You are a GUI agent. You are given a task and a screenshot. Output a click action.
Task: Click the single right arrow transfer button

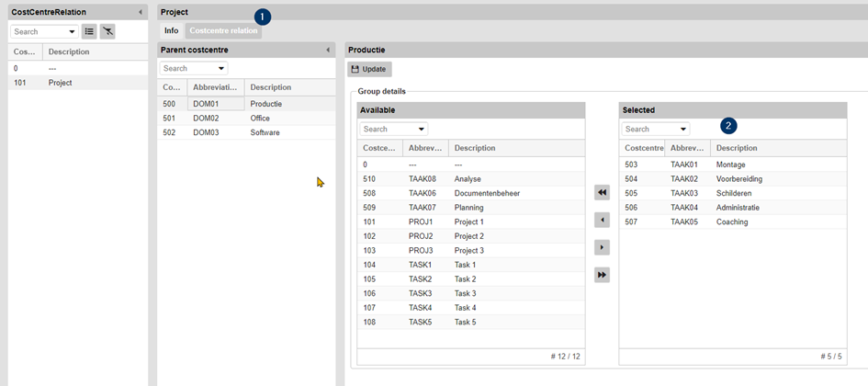(x=602, y=247)
